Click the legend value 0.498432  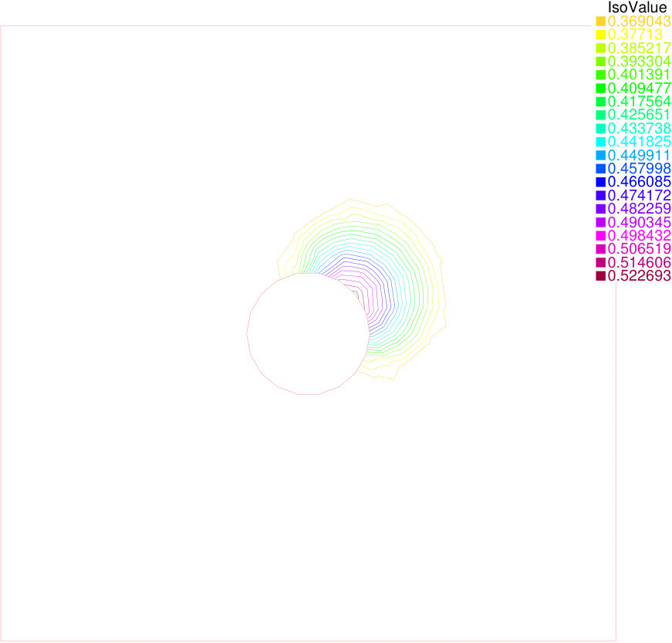(x=639, y=236)
